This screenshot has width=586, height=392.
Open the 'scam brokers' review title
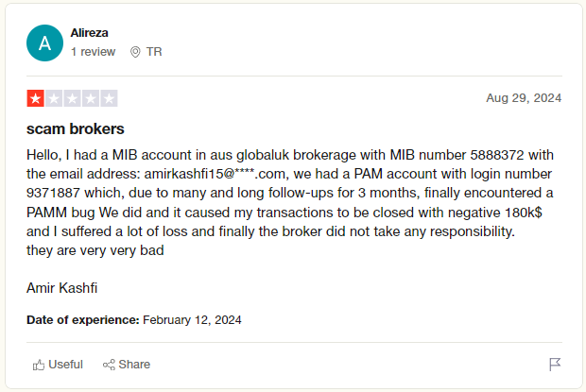(x=75, y=129)
